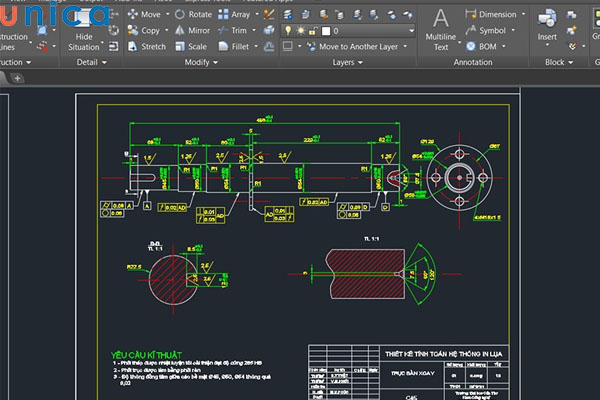600x400 pixels.
Task: Toggle the layer lock padlock icon
Action: pos(312,31)
